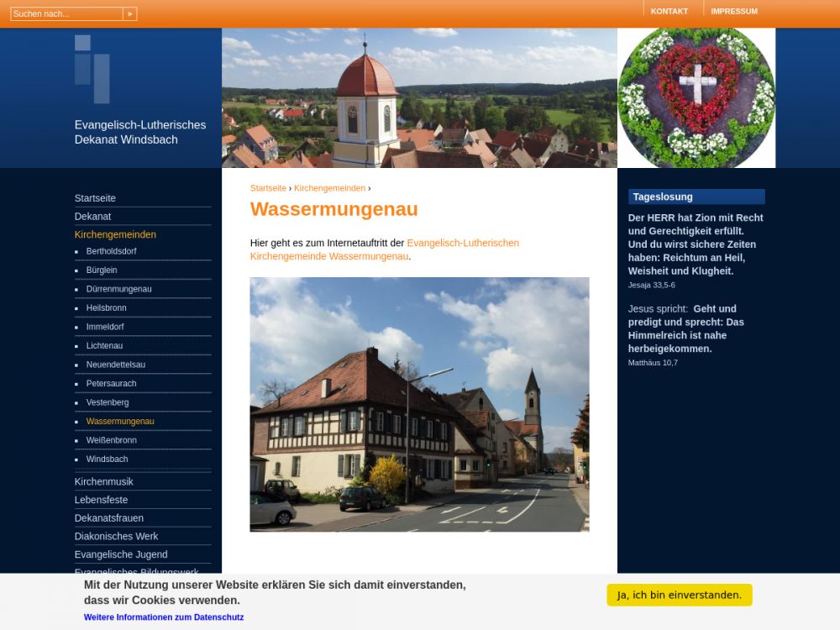Click the search submit arrow icon
This screenshot has height=630, width=840.
(x=129, y=14)
